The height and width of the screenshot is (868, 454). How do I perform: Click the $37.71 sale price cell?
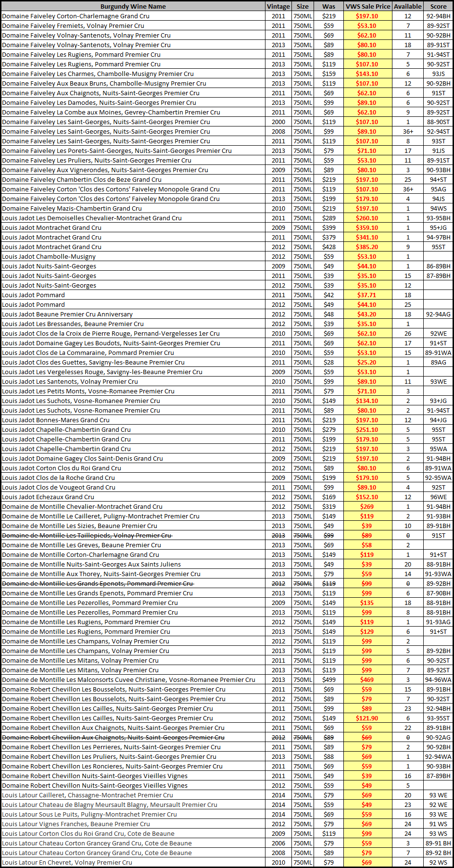click(367, 295)
